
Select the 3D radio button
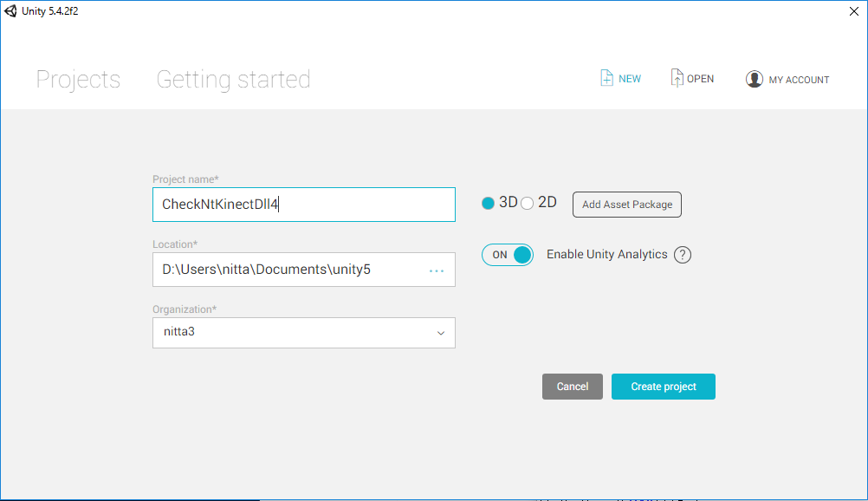tap(488, 203)
